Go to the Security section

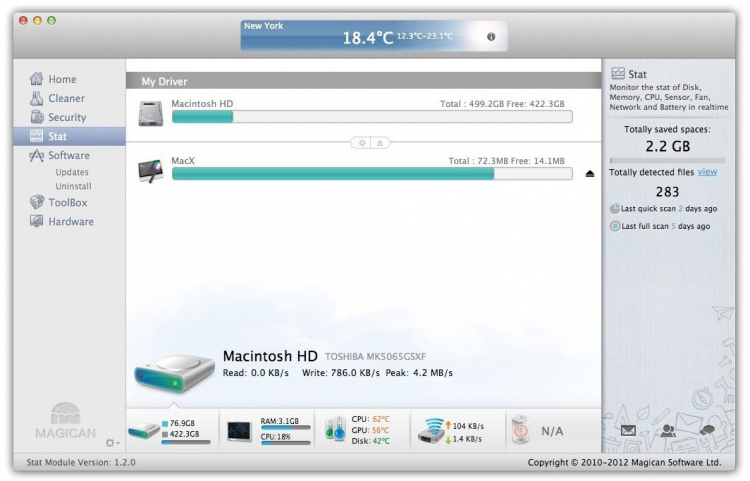click(x=69, y=117)
